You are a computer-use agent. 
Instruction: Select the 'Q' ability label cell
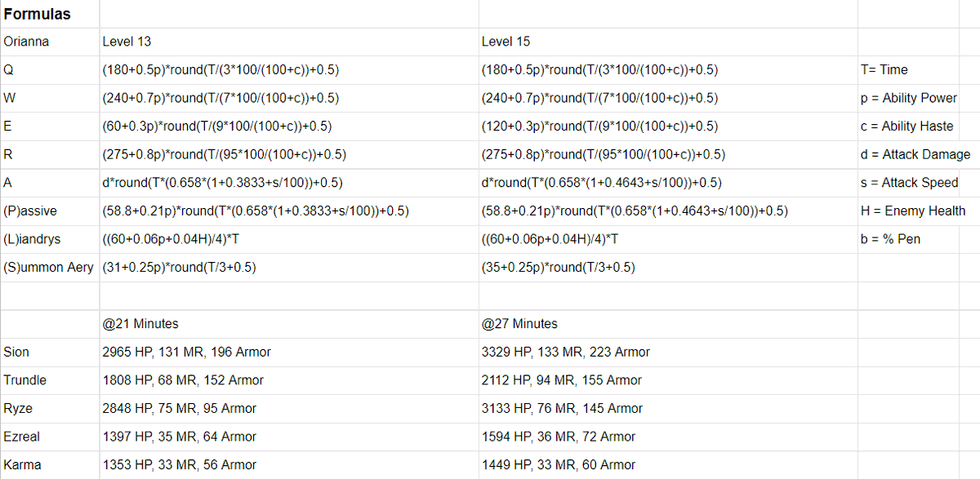49,70
